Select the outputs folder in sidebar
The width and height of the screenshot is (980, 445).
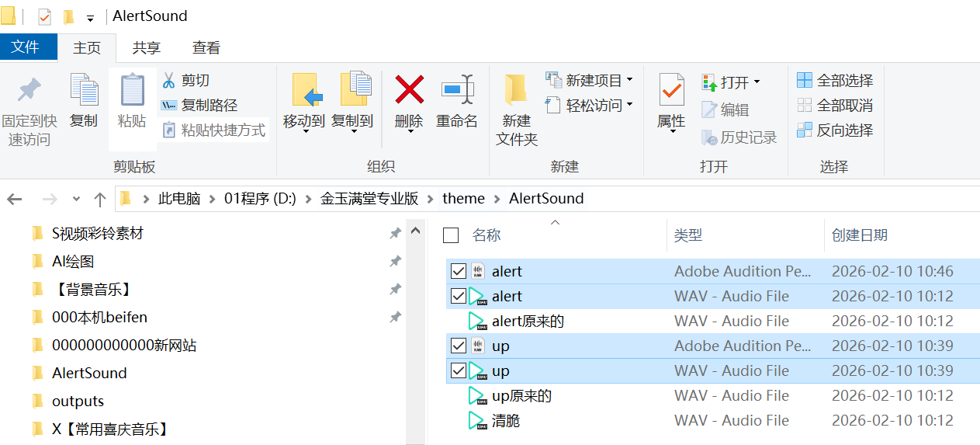point(78,401)
